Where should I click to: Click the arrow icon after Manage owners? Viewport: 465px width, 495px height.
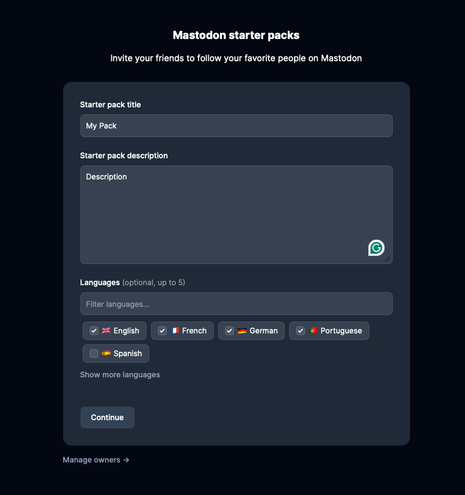pos(126,460)
